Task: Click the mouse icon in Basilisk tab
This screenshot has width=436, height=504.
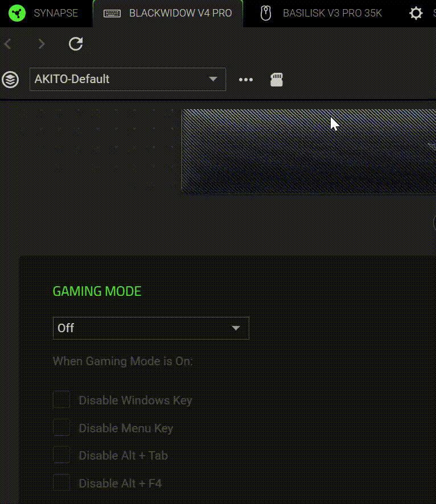Action: point(266,13)
